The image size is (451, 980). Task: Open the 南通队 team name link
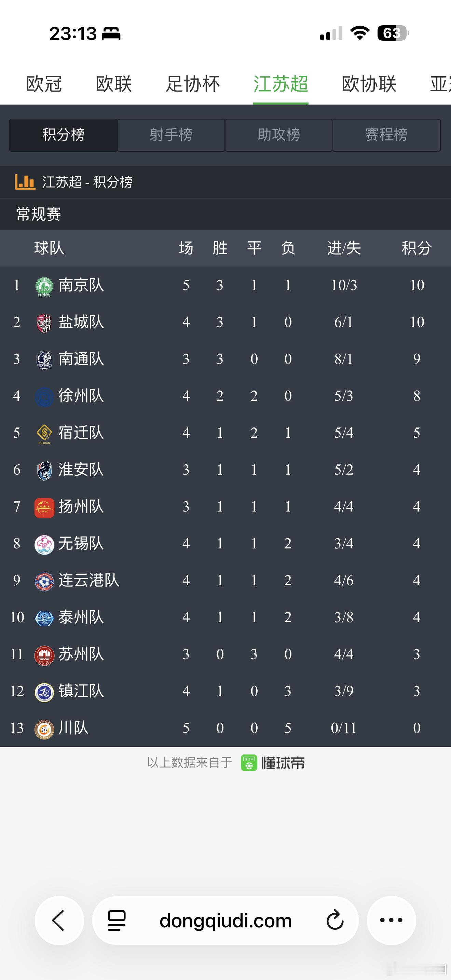pos(81,359)
